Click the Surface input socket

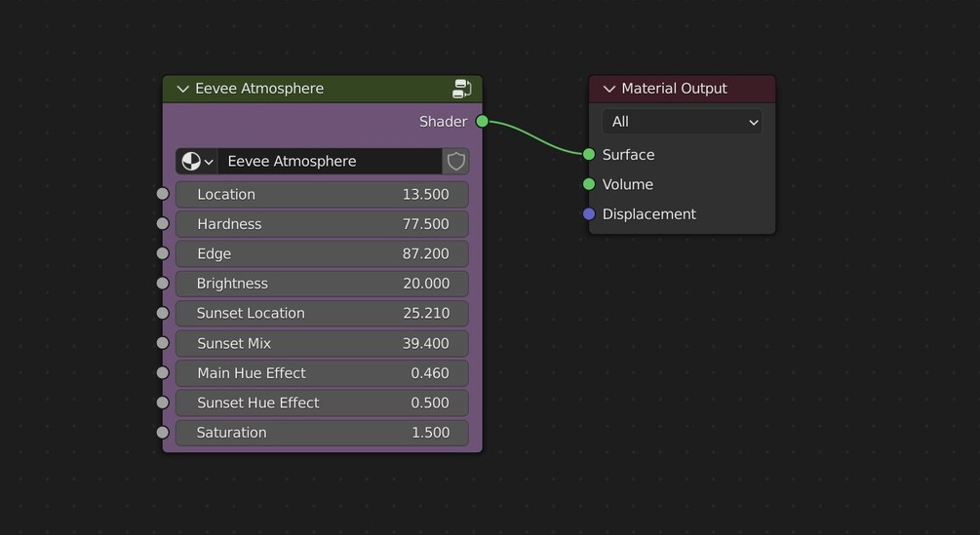(x=589, y=155)
